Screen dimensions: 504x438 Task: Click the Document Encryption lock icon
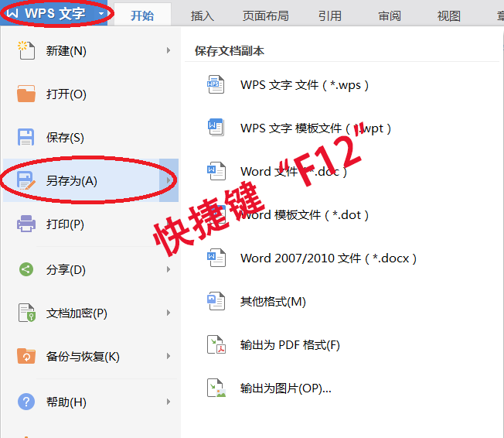coord(26,313)
